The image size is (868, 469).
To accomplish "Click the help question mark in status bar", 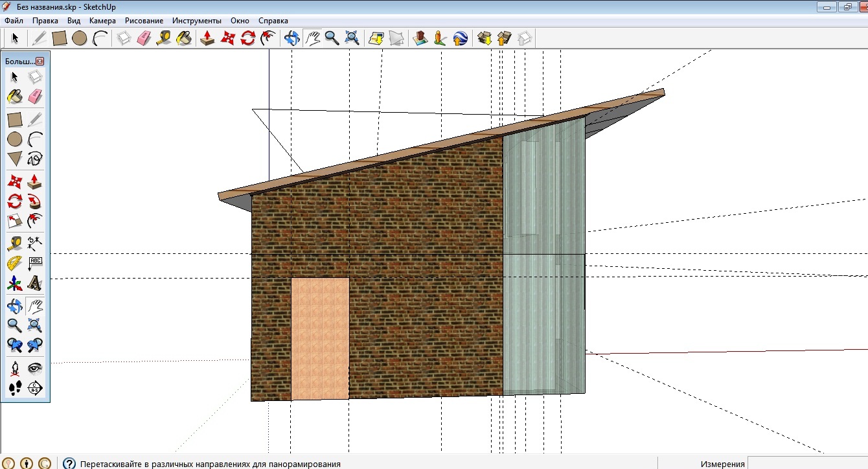I will coord(69,463).
